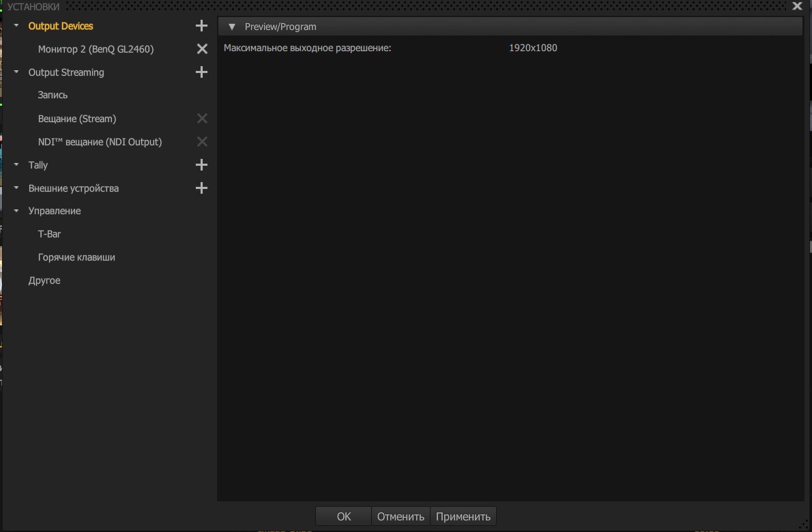This screenshot has height=532, width=812.
Task: Click the Preview/Program header label
Action: pos(280,27)
